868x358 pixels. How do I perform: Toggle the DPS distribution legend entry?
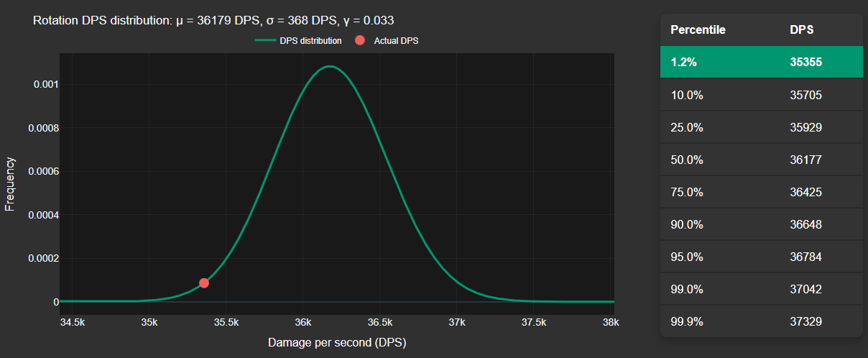point(297,41)
